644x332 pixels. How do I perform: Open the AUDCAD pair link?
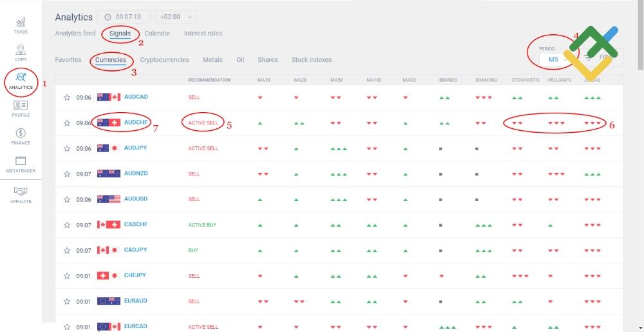136,97
